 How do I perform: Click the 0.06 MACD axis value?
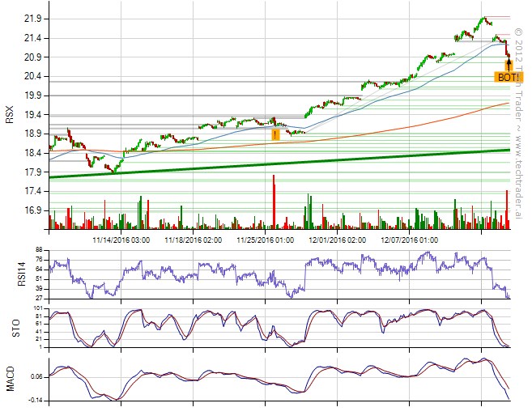coord(36,377)
